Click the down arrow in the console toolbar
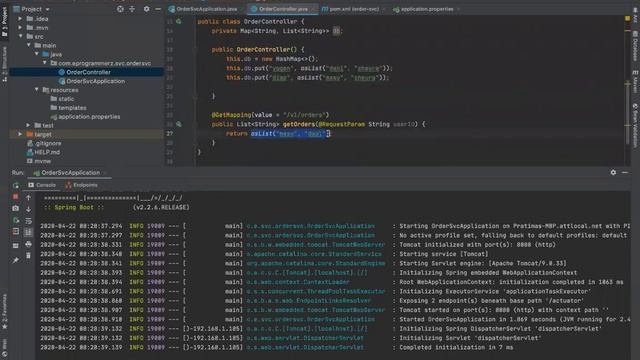 tap(28, 209)
